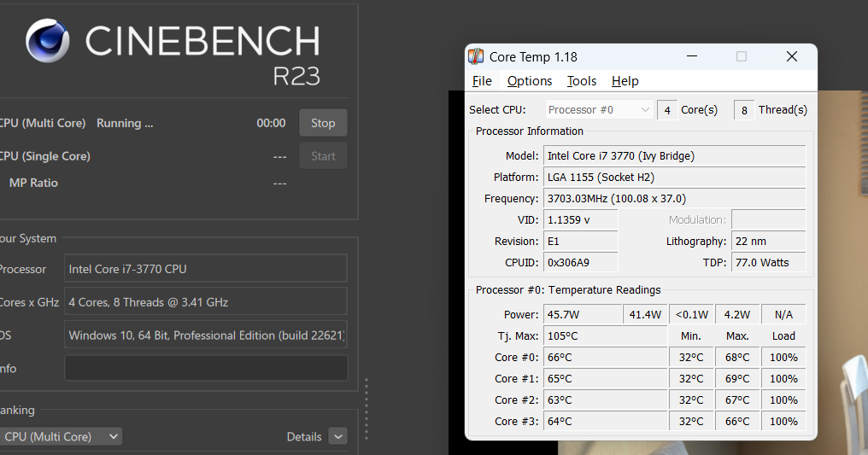Click the Thread(s) count value 8
Screen dimensions: 868x455
[744, 110]
